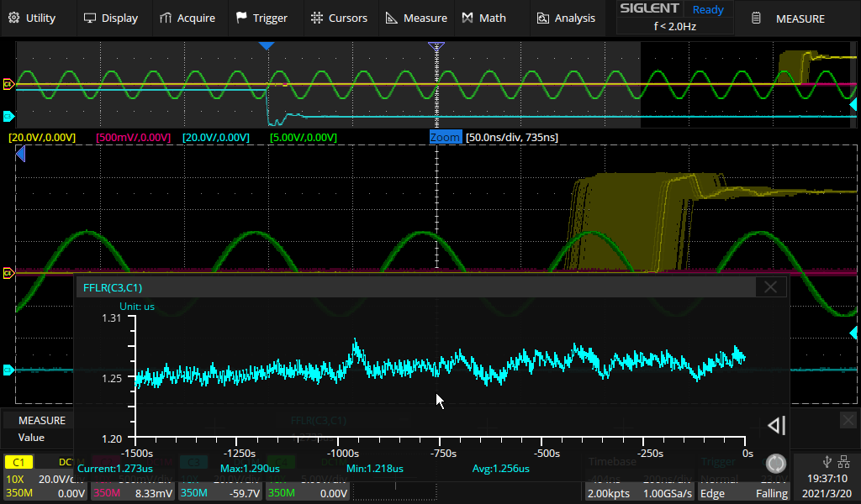This screenshot has width=861, height=504.
Task: Click the pink 500mV/ scale label
Action: point(133,137)
